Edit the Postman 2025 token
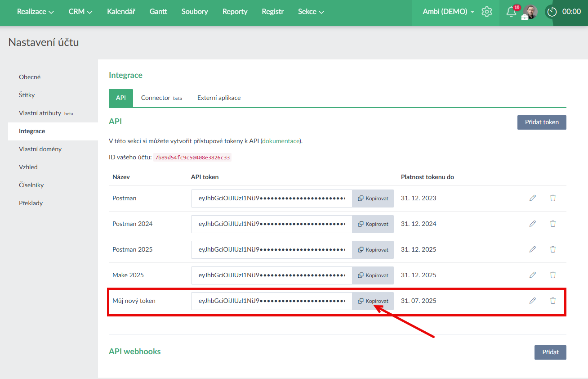The height and width of the screenshot is (379, 588). 533,249
